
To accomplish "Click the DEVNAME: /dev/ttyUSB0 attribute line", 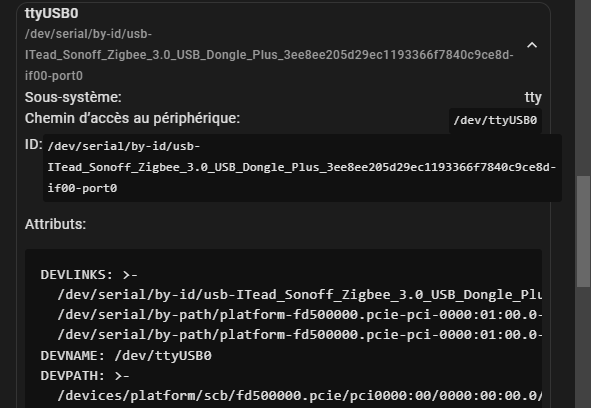I will (126, 355).
